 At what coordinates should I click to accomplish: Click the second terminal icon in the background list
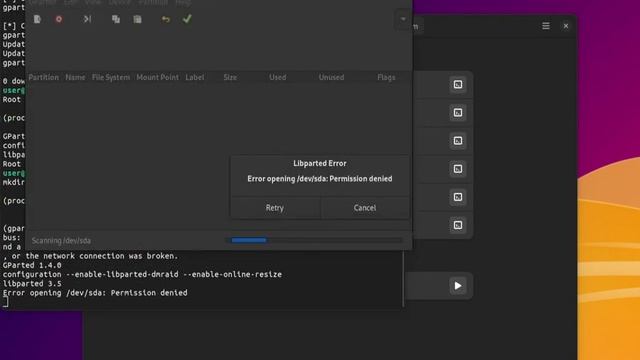click(458, 113)
